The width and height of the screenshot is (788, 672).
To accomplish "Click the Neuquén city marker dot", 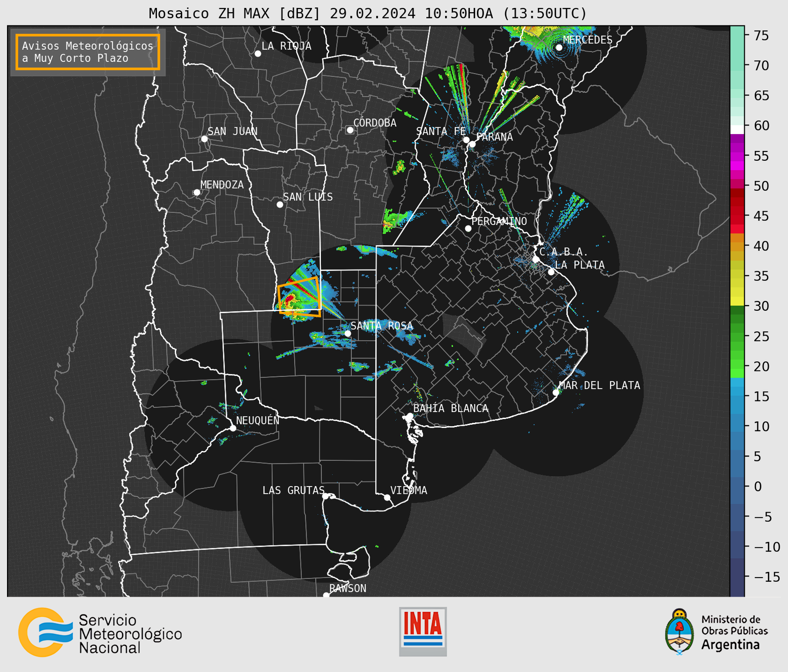I will click(233, 428).
